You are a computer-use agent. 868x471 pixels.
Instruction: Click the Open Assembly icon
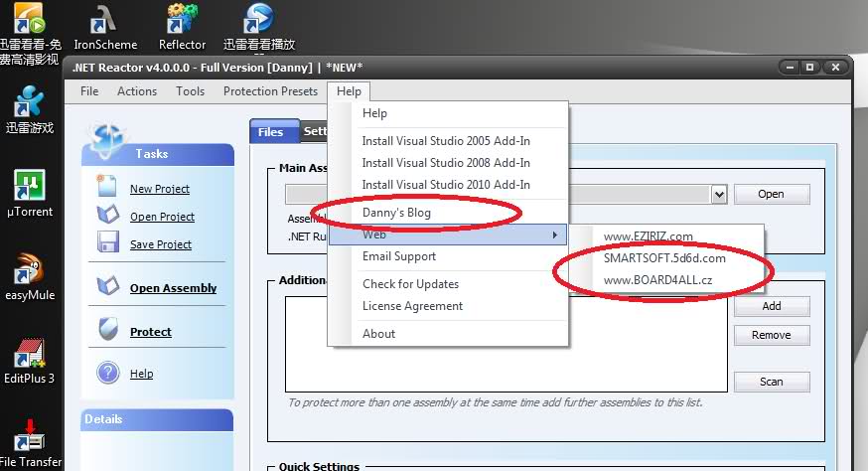pos(108,285)
